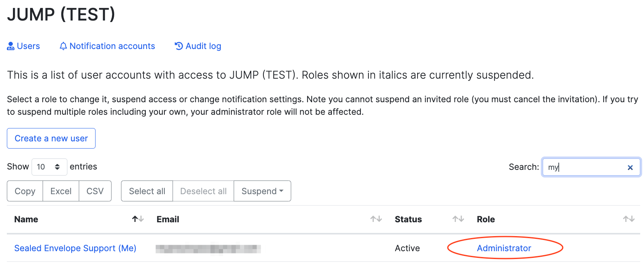Expand the Suspend dropdown menu

coord(262,191)
